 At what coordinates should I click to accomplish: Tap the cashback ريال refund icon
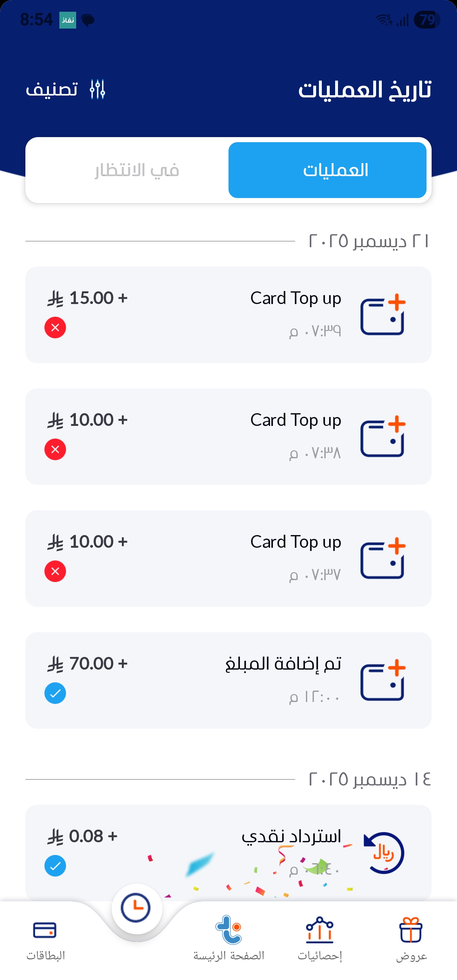pyautogui.click(x=384, y=853)
